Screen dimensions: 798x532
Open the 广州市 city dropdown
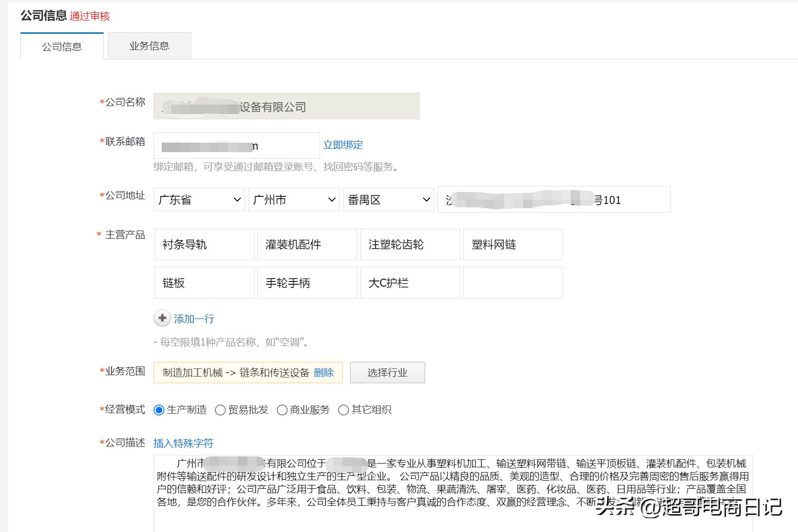point(293,200)
